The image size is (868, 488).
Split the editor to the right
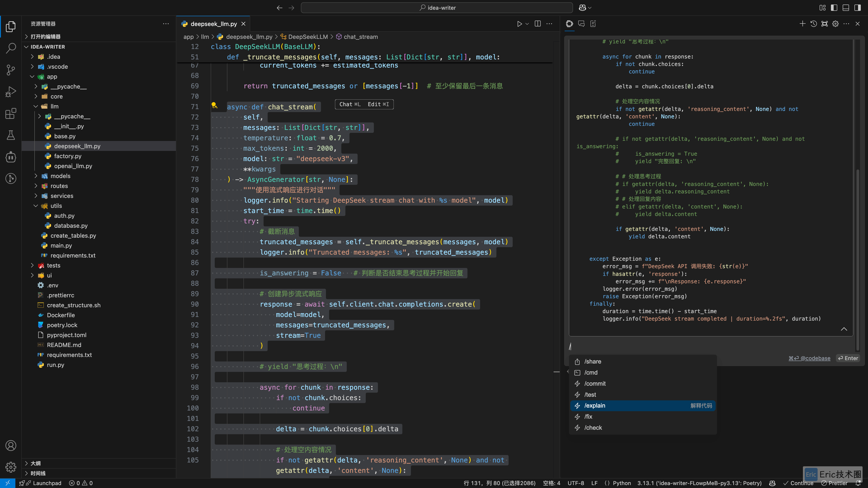(538, 23)
